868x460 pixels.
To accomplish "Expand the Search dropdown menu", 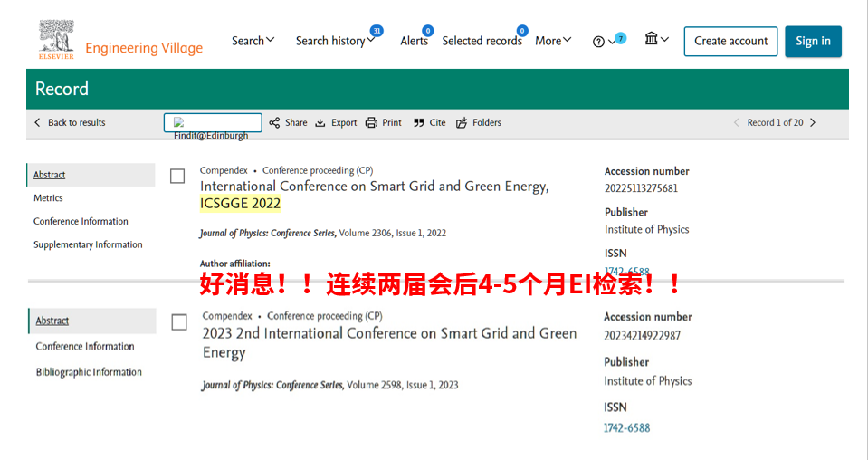I will point(253,41).
